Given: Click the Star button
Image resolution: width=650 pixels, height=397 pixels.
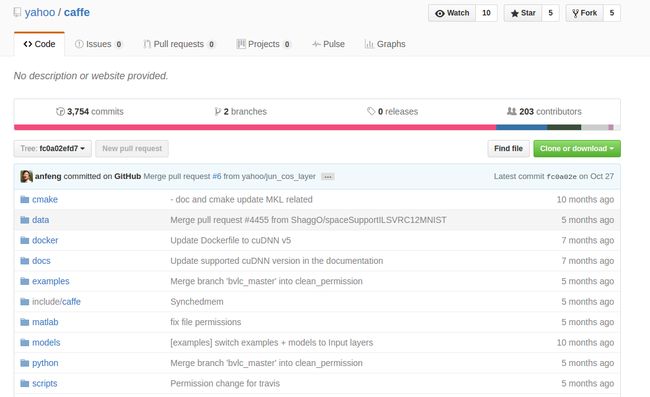Looking at the screenshot, I should click(x=523, y=13).
